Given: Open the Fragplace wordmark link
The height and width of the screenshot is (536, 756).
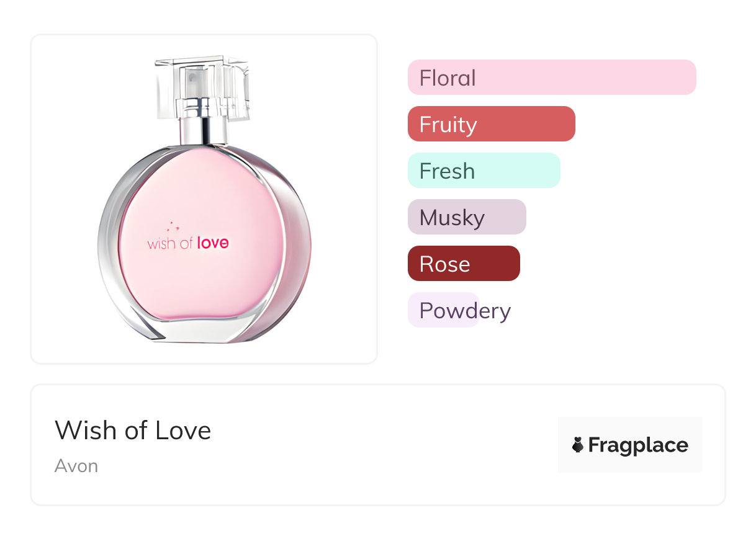Looking at the screenshot, I should (638, 445).
